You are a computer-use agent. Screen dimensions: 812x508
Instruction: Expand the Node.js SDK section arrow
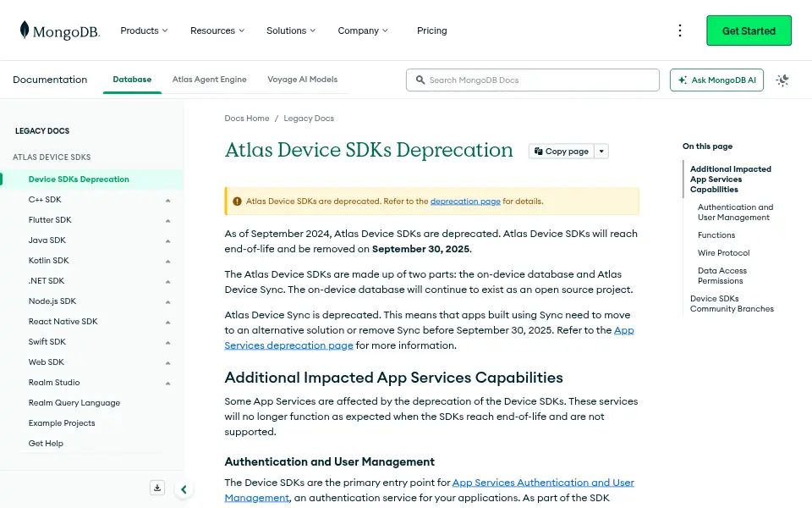coord(167,301)
